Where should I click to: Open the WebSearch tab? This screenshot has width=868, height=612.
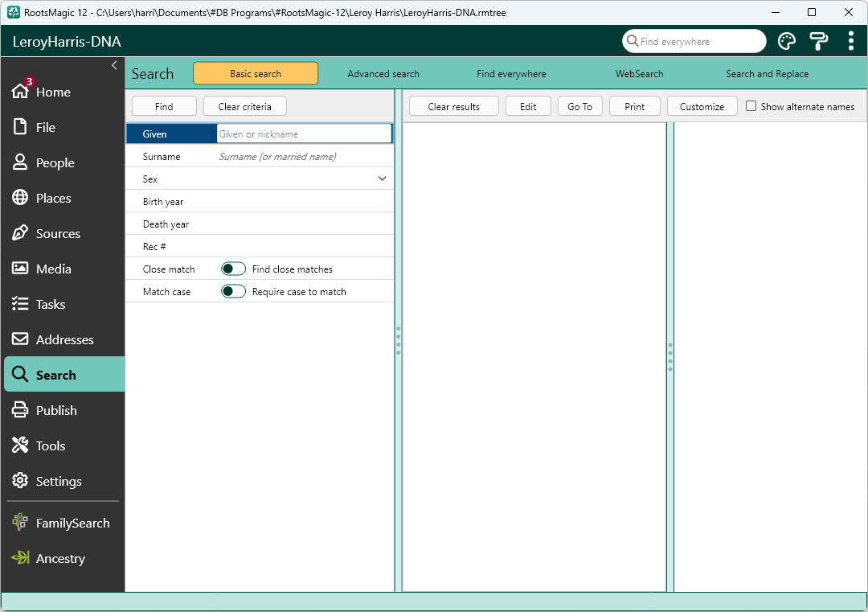(639, 74)
